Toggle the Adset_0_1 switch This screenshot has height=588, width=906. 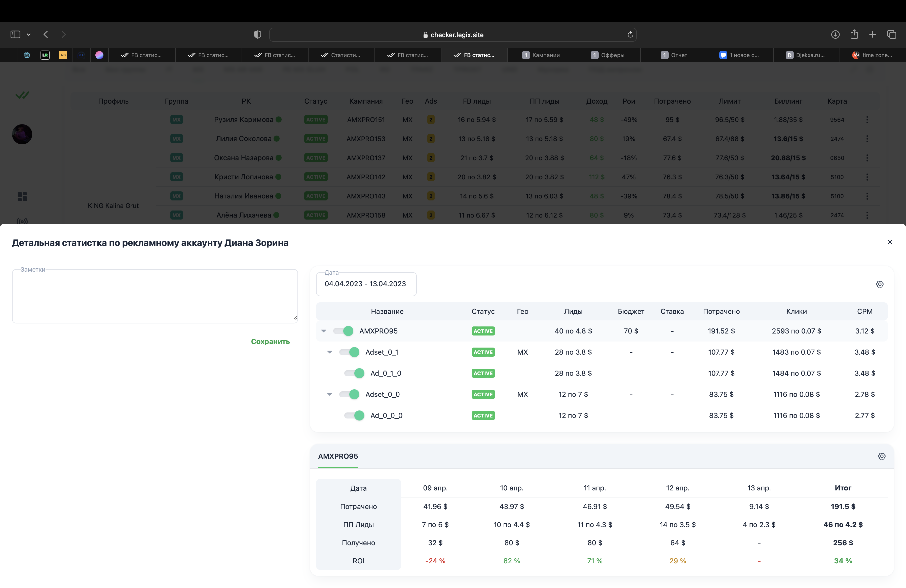pos(350,352)
